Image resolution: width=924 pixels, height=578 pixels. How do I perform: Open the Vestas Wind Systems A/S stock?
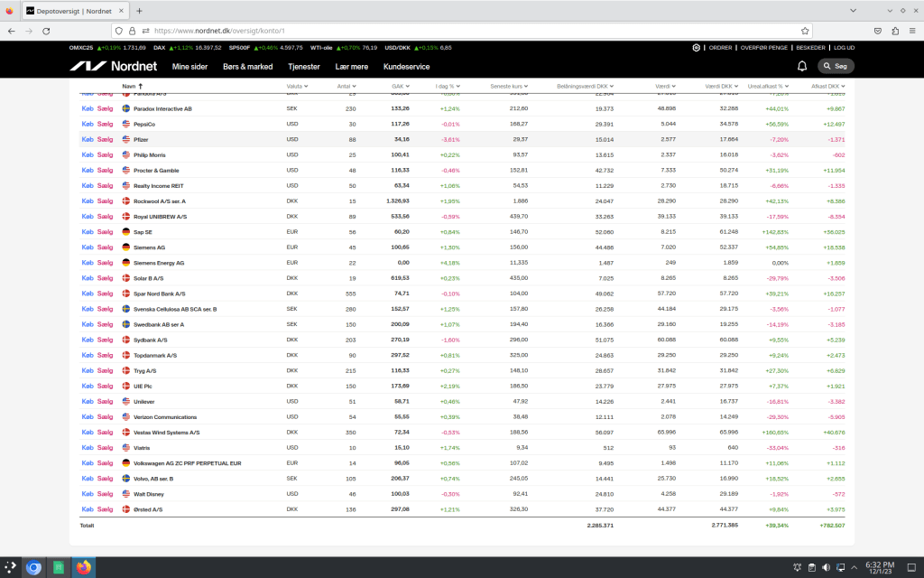pos(166,433)
